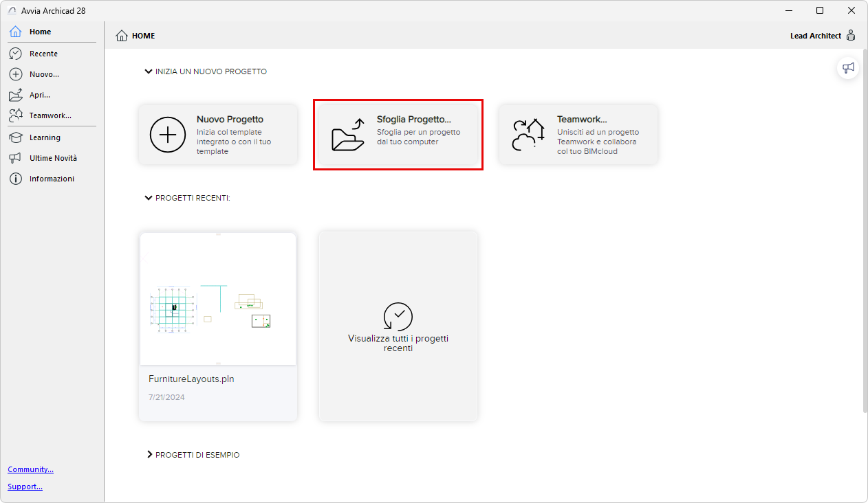Click the Sfoglia Progetto... card

pos(398,134)
